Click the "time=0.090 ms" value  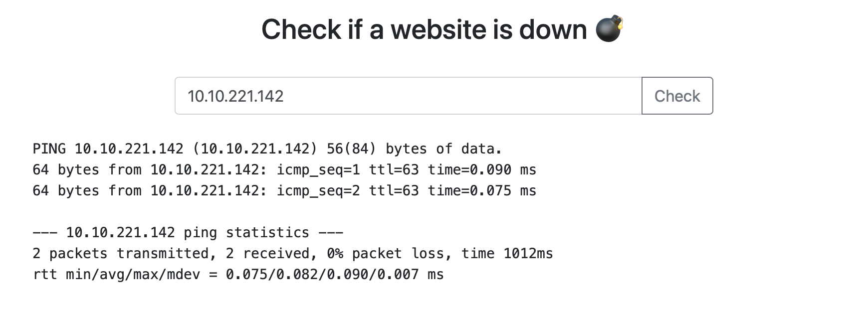pyautogui.click(x=482, y=170)
